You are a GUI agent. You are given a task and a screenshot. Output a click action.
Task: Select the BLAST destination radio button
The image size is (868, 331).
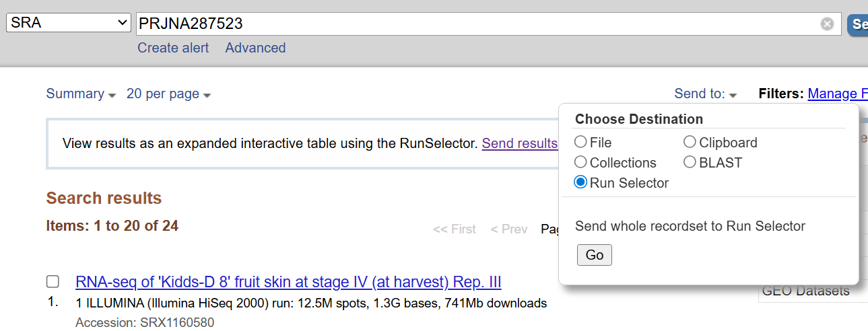point(690,162)
